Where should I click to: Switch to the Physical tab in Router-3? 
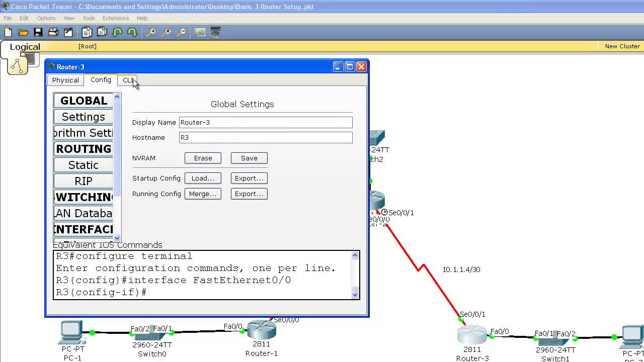65,80
